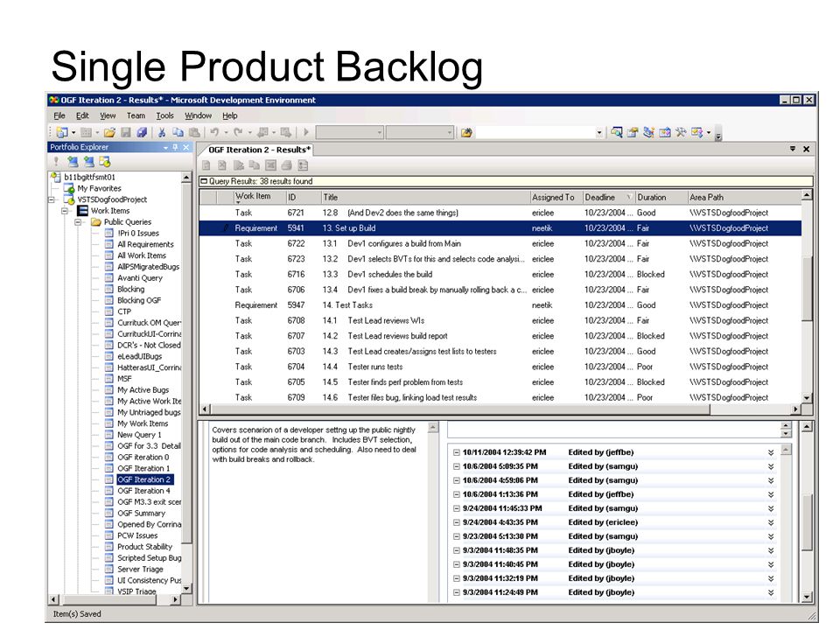Sort by the Deadline column header

point(608,197)
